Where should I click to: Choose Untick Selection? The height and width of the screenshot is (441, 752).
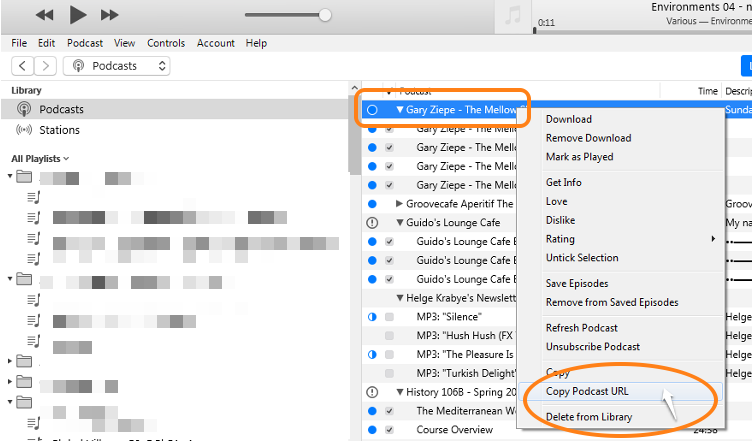(582, 258)
